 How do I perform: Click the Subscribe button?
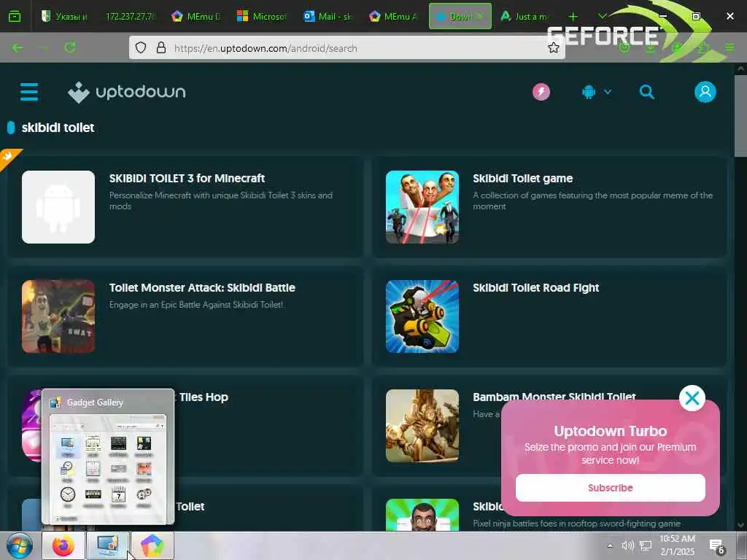611,488
